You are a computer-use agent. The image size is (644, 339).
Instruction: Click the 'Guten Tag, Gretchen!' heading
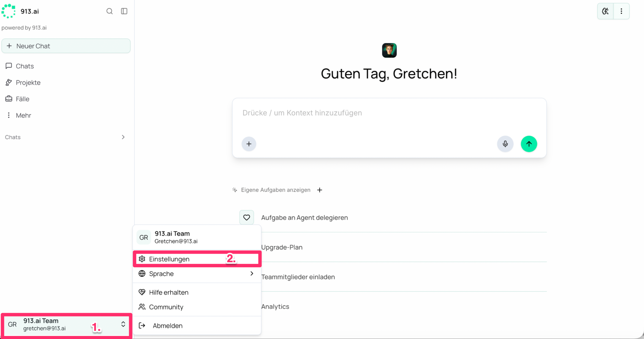(389, 74)
